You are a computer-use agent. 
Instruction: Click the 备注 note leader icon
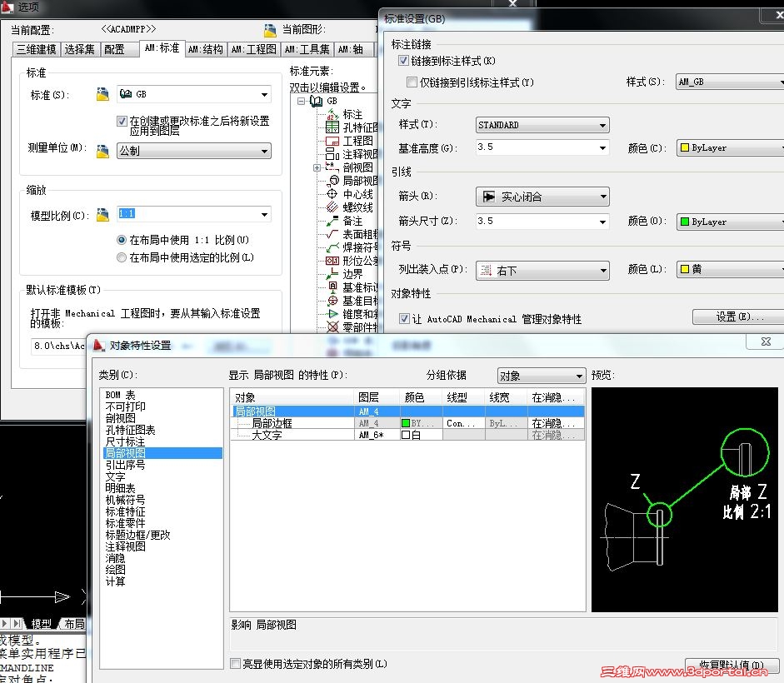coord(332,221)
